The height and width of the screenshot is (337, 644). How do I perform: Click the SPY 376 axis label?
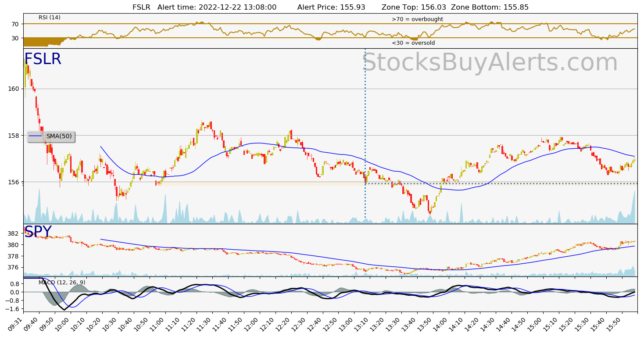[x=13, y=267]
